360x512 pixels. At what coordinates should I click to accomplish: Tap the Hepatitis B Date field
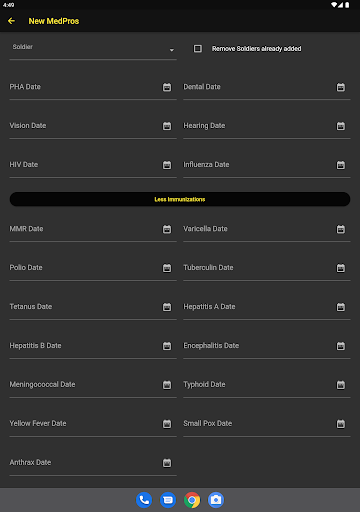click(x=93, y=346)
